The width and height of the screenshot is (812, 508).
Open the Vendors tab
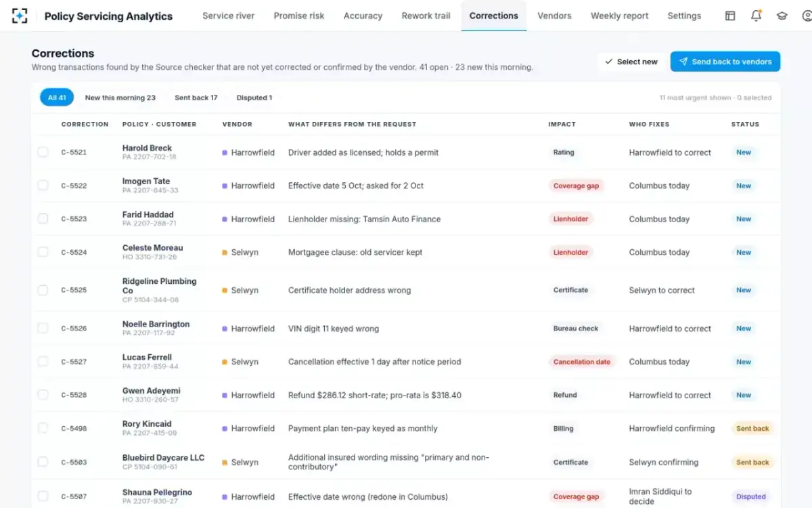(x=554, y=16)
